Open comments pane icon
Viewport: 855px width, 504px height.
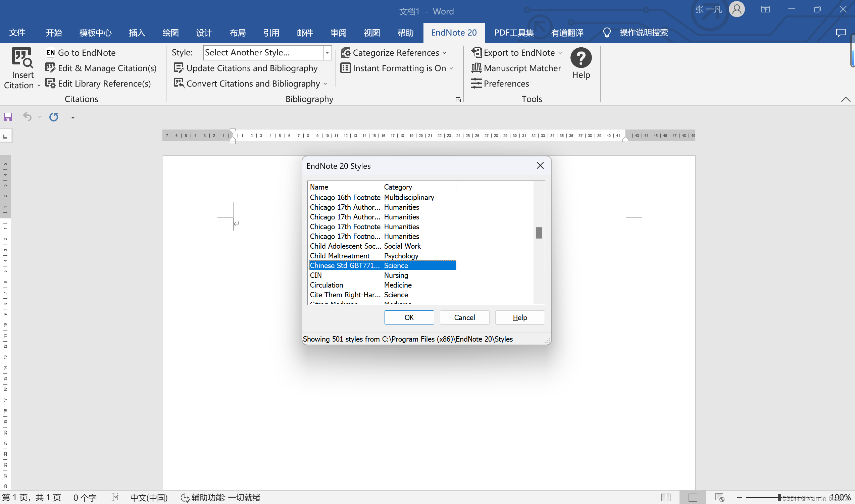pos(840,33)
